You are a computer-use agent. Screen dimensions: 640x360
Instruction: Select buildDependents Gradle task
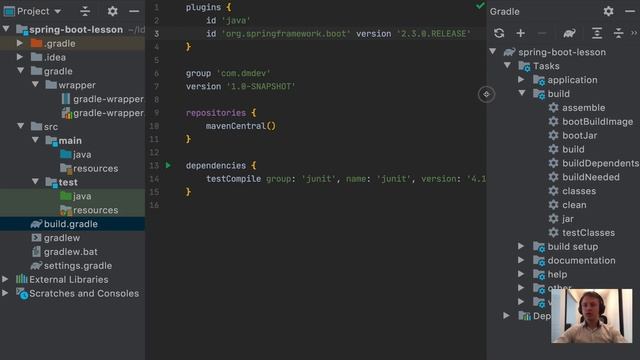coord(593,163)
